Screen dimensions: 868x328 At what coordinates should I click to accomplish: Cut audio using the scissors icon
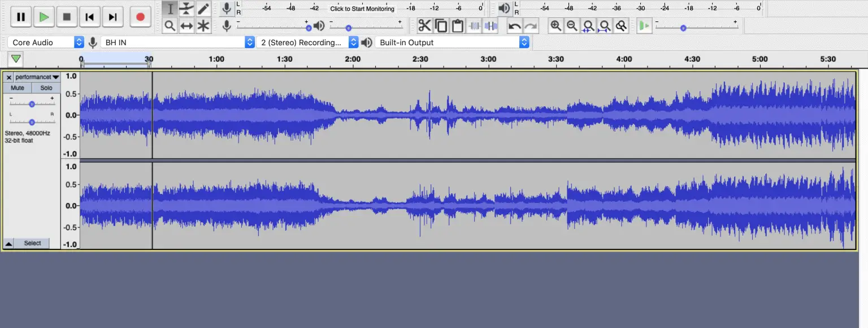[x=425, y=25]
